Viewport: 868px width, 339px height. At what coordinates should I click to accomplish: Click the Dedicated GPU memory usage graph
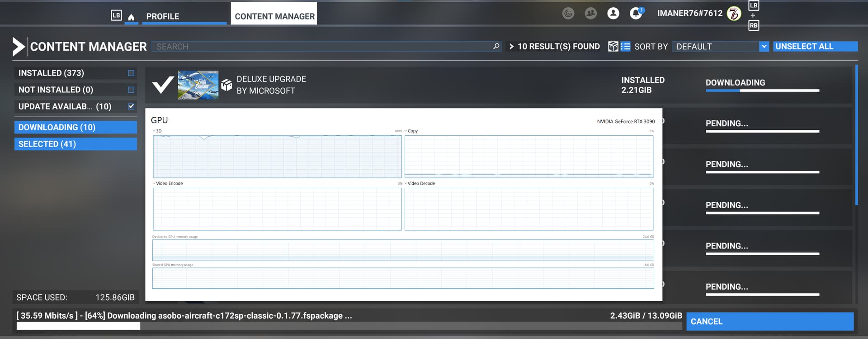pyautogui.click(x=403, y=250)
